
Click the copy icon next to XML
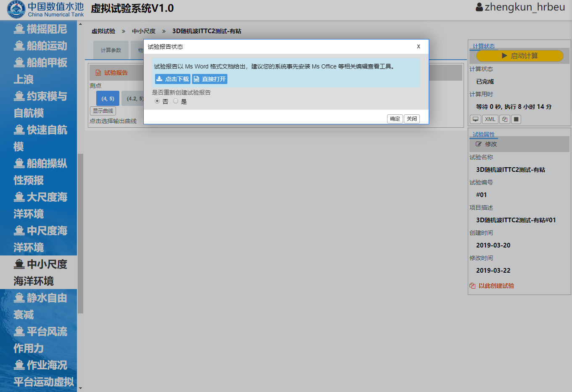coord(504,119)
